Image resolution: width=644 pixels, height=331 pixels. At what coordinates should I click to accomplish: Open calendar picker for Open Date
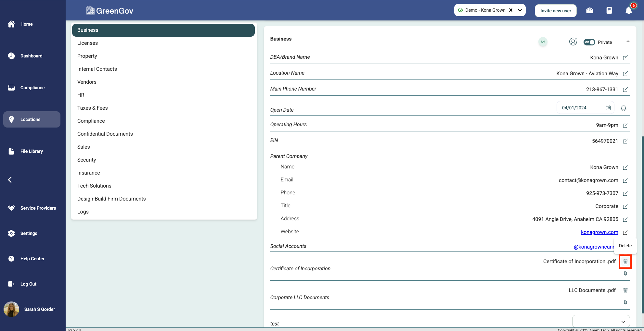click(608, 108)
